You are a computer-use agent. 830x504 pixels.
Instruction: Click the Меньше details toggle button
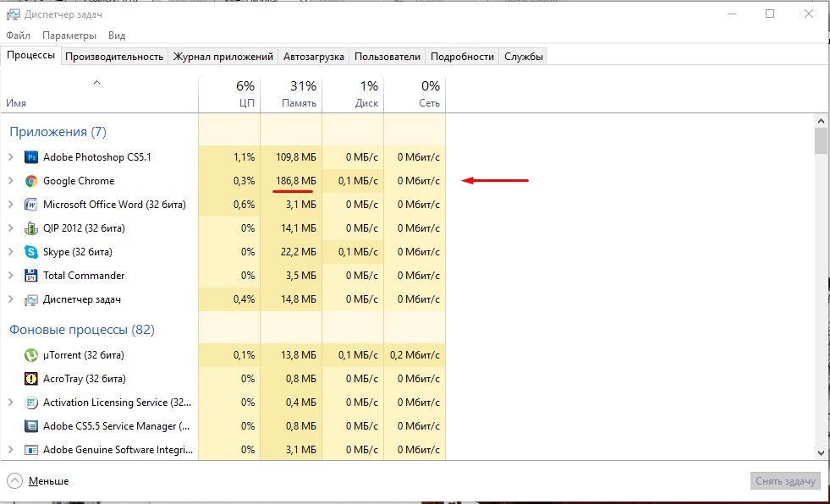38,480
